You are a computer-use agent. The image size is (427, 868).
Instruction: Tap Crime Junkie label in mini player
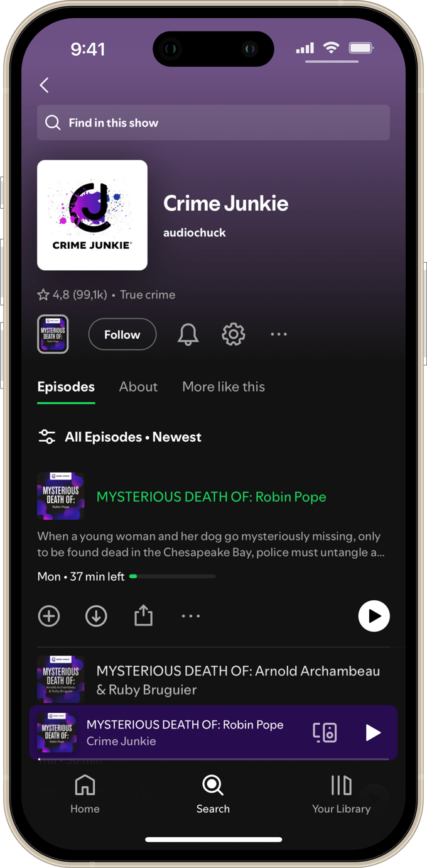[121, 741]
